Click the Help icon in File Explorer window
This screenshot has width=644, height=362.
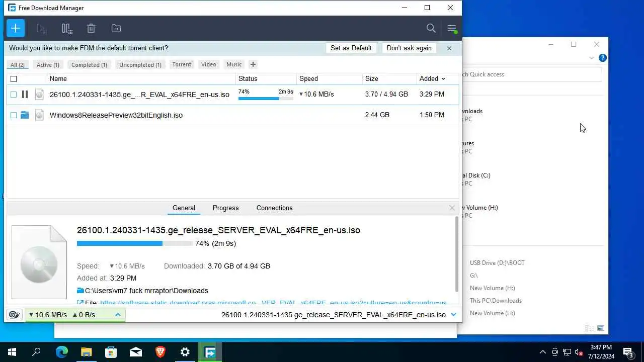pos(603,58)
